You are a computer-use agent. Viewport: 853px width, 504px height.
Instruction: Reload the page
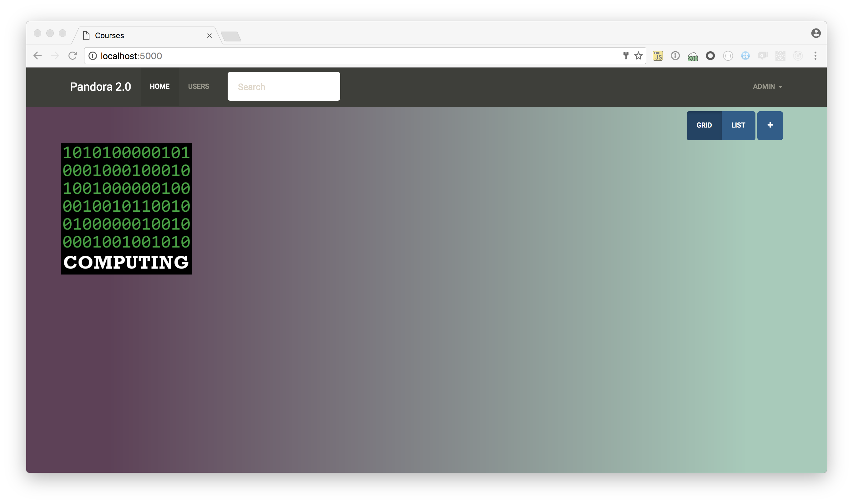coord(73,56)
